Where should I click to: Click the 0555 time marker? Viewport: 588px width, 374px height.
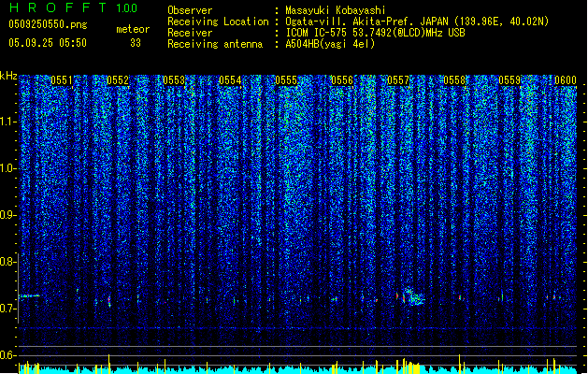286,80
